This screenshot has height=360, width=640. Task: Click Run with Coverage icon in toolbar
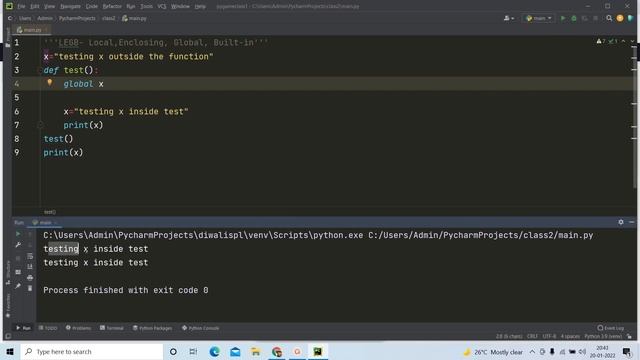[x=584, y=18]
